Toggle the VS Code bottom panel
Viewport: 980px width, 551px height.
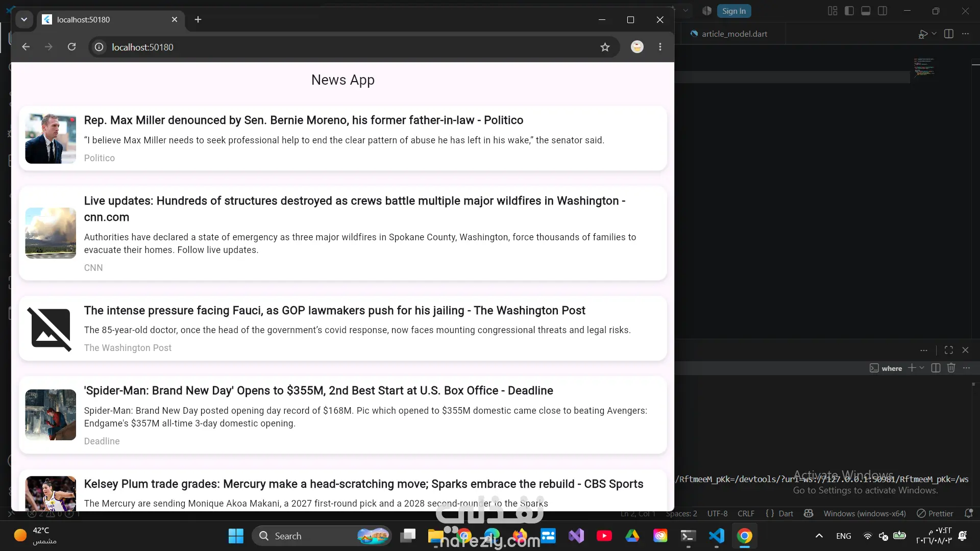click(x=866, y=11)
